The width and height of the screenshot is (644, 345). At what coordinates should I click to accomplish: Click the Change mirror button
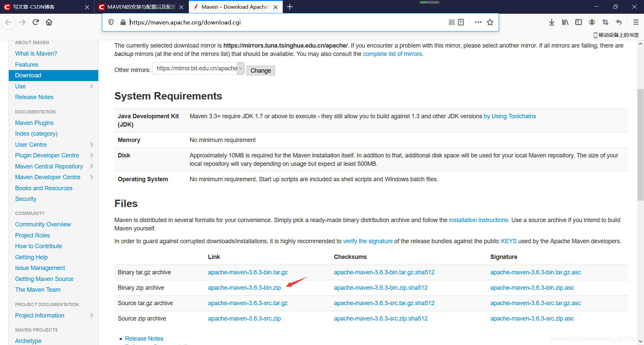click(x=261, y=70)
